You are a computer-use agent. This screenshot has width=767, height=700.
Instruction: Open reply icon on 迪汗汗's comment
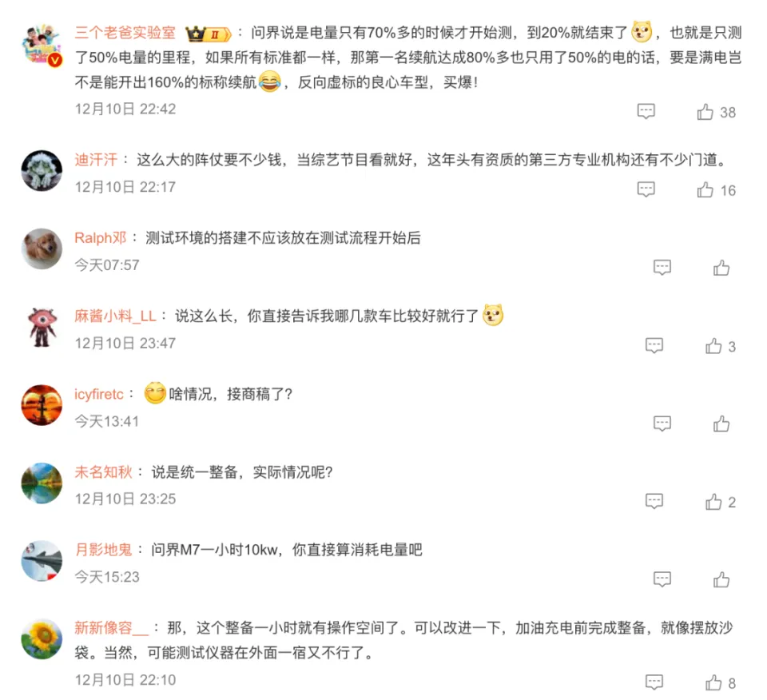pos(646,189)
